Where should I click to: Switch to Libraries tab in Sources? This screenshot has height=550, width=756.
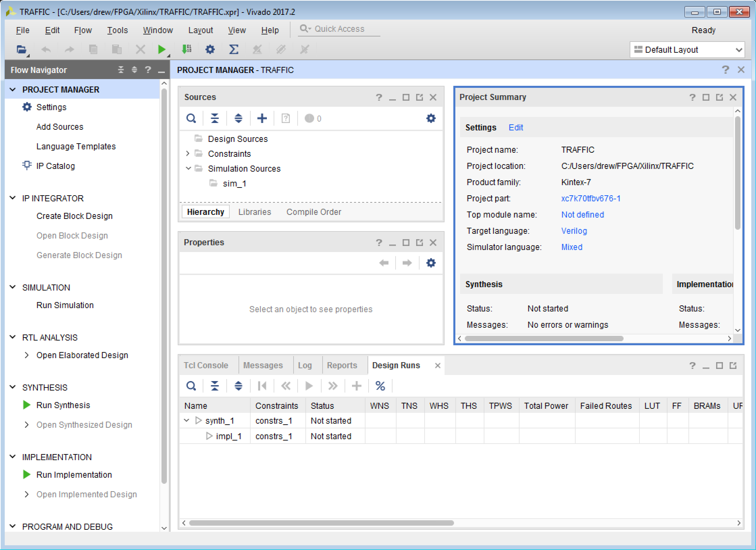[x=255, y=212]
